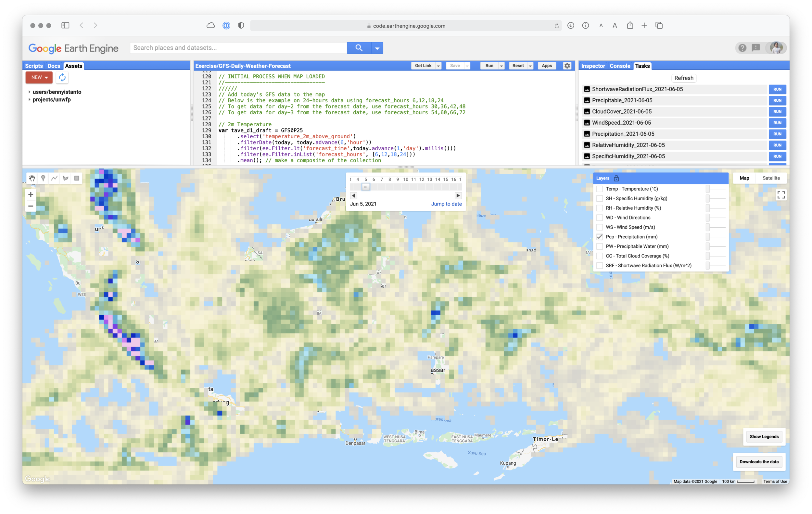Select the draw line tool
Viewport: 812px width, 514px height.
[x=54, y=178]
